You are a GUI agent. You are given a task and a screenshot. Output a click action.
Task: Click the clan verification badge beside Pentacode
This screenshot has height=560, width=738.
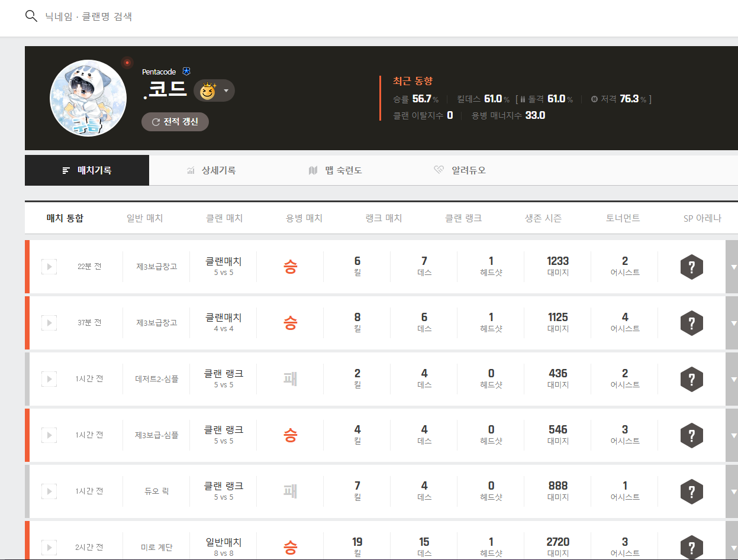[186, 72]
